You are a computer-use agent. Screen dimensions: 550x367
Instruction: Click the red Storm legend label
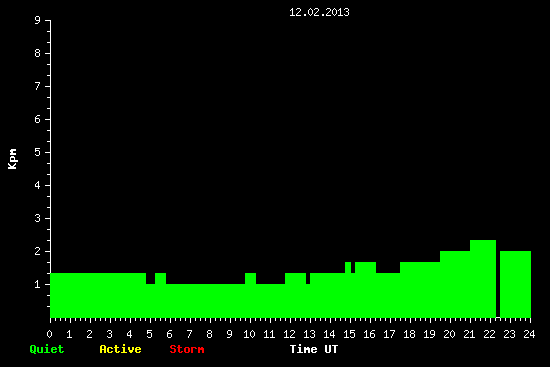(x=187, y=349)
